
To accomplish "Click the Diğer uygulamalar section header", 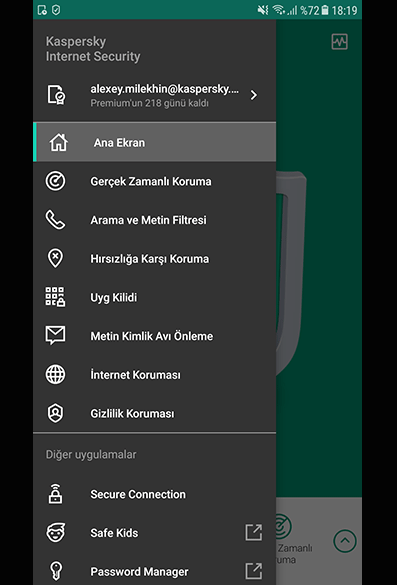I will pyautogui.click(x=91, y=455).
